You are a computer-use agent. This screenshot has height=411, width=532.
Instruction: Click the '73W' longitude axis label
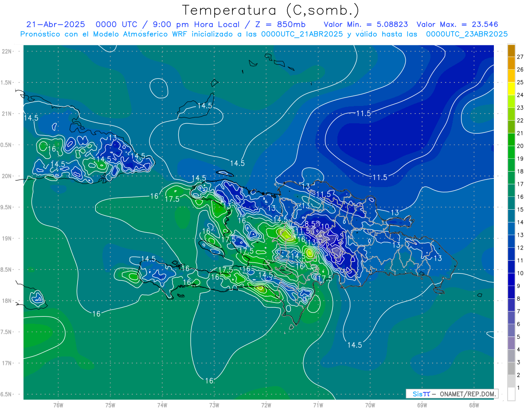[x=214, y=405]
